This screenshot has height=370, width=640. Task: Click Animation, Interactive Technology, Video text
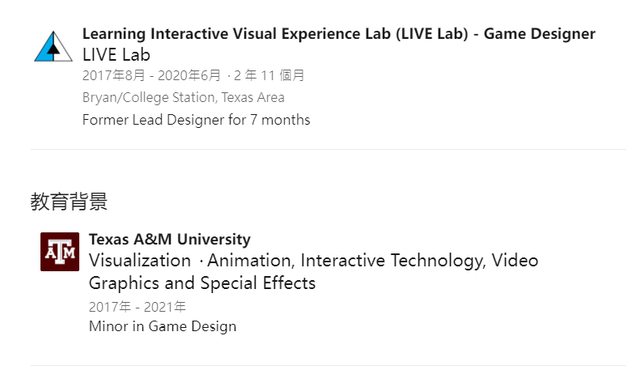tap(373, 261)
